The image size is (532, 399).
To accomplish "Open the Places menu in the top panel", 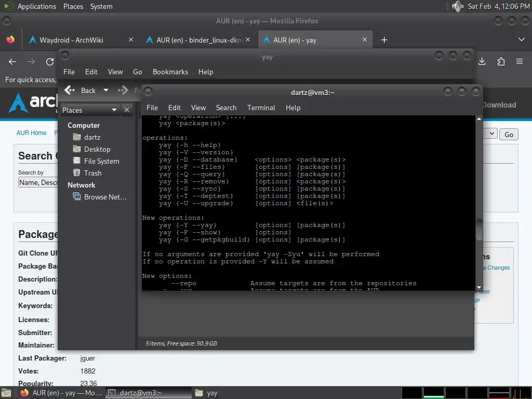I will pyautogui.click(x=73, y=6).
